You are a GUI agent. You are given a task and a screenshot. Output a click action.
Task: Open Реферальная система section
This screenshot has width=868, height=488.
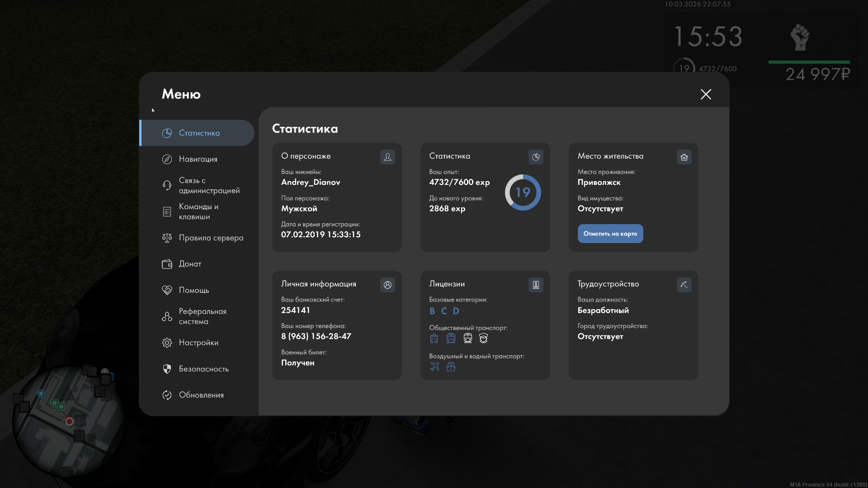[202, 316]
